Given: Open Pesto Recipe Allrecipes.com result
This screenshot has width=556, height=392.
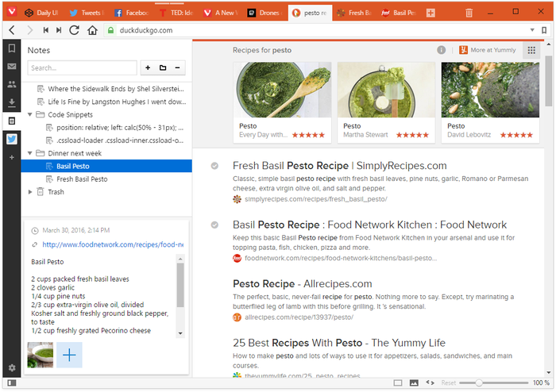Looking at the screenshot, I should pyautogui.click(x=302, y=283).
